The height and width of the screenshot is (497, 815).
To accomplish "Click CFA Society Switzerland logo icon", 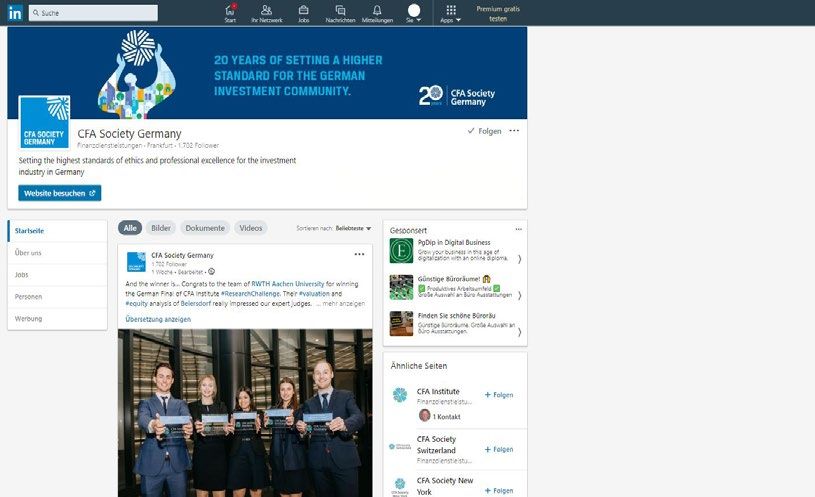I will (400, 447).
